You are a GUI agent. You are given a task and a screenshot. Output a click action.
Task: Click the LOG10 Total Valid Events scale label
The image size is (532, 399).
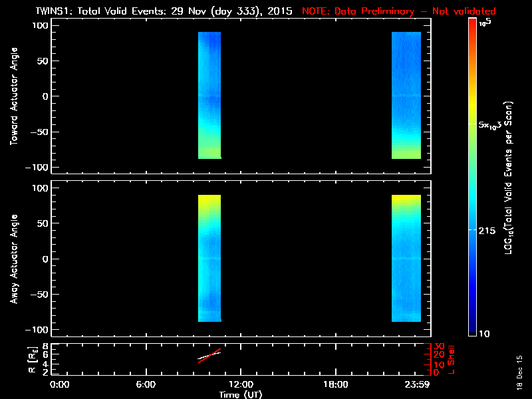click(509, 180)
